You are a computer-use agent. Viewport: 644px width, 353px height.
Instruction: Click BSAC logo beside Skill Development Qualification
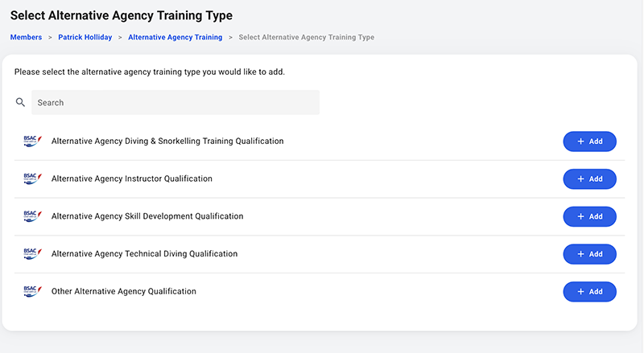pyautogui.click(x=33, y=216)
